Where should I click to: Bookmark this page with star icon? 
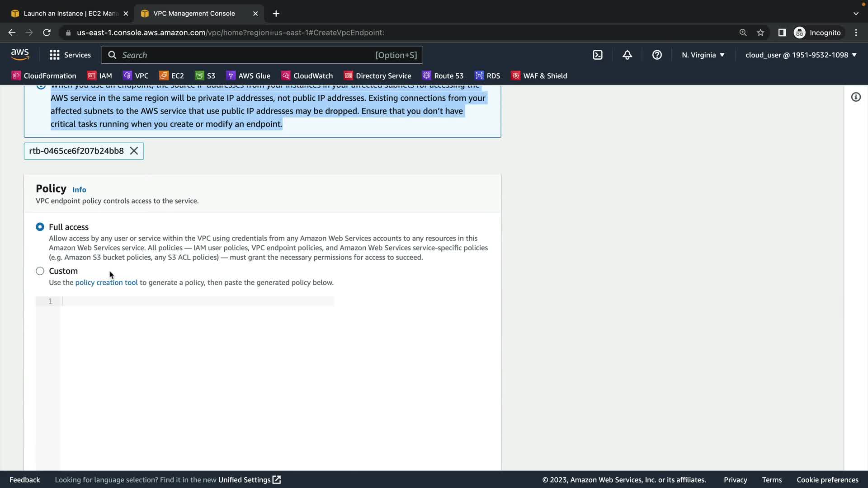coord(760,33)
